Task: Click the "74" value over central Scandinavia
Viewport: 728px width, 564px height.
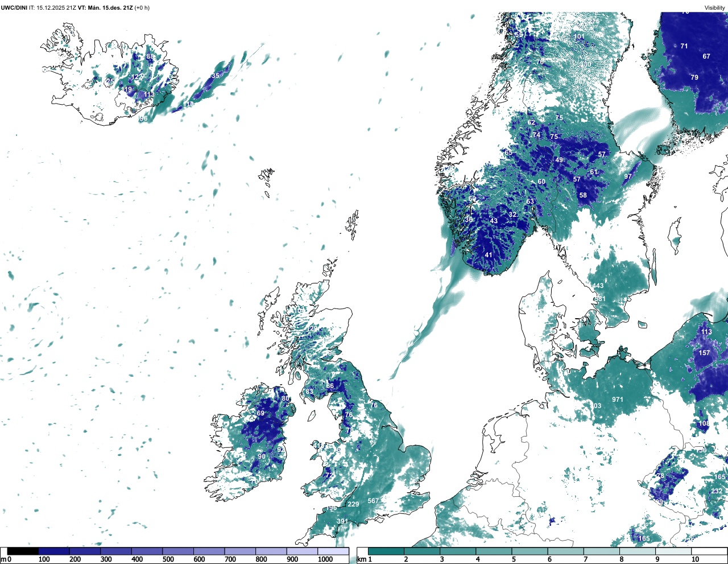Action: (536, 135)
